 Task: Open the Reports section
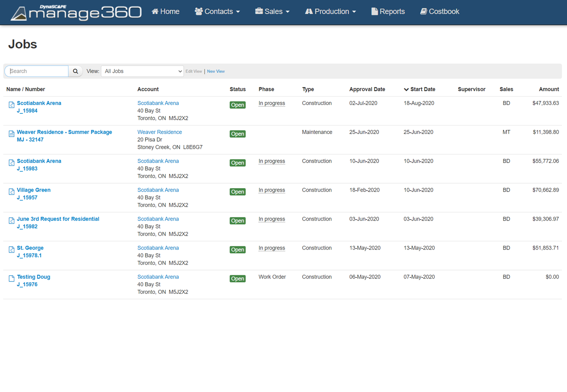click(x=388, y=12)
